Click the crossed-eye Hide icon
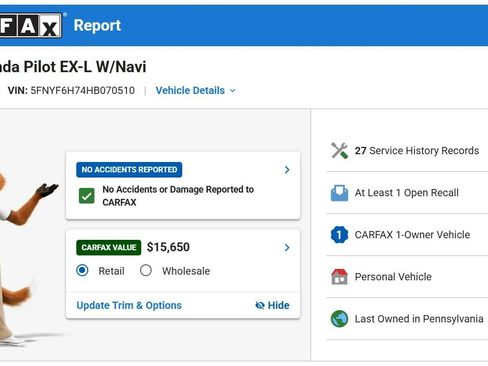This screenshot has height=366, width=488. point(260,305)
